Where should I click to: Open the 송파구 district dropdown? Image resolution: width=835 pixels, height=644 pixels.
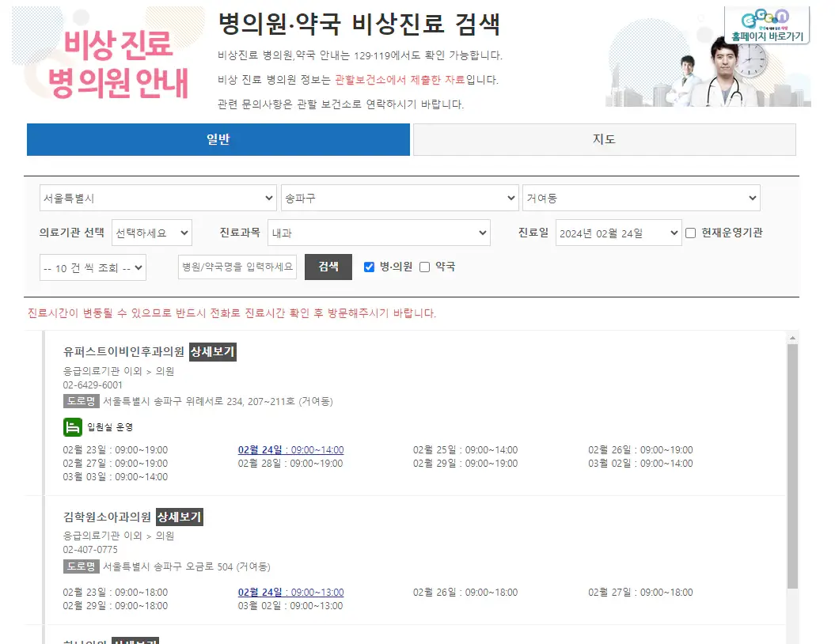click(400, 197)
